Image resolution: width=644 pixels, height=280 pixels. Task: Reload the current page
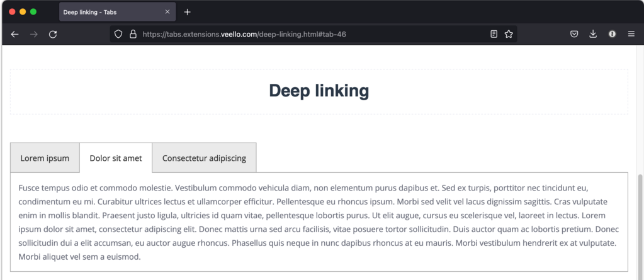pos(53,34)
